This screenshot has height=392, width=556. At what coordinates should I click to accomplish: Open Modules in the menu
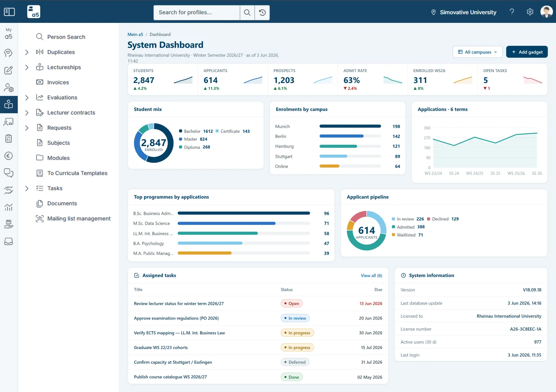coord(58,158)
